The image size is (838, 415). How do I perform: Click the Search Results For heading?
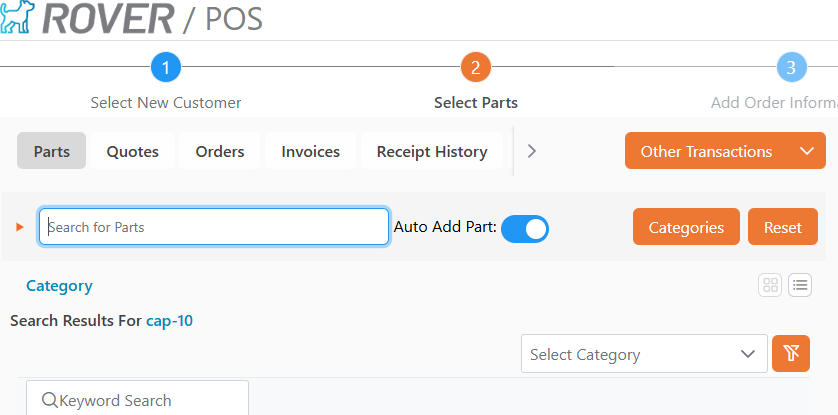tap(76, 320)
